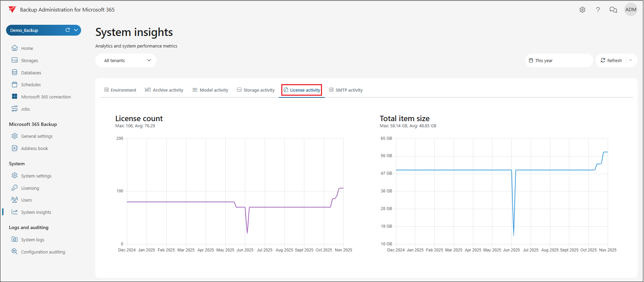
Task: Expand the All tenants dropdown
Action: tap(126, 60)
